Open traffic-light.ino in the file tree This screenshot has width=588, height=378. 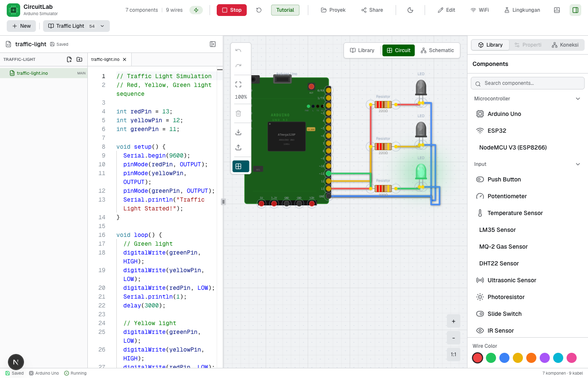point(44,73)
